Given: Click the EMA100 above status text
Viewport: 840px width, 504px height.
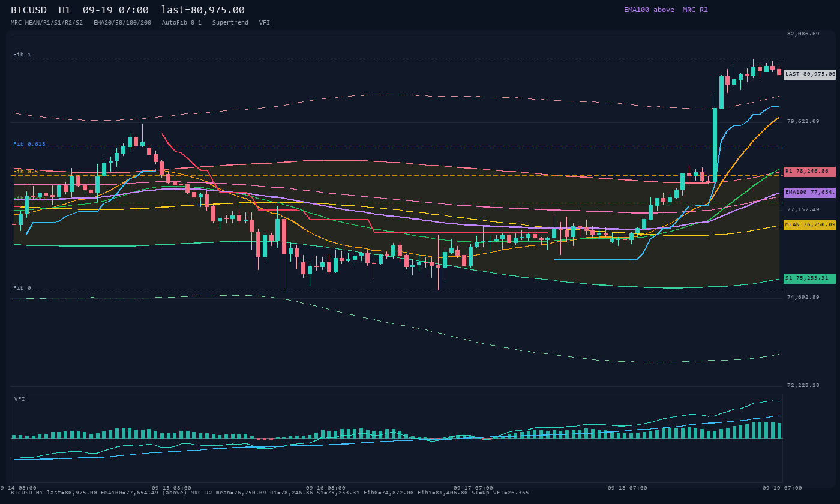Looking at the screenshot, I should click(x=649, y=10).
